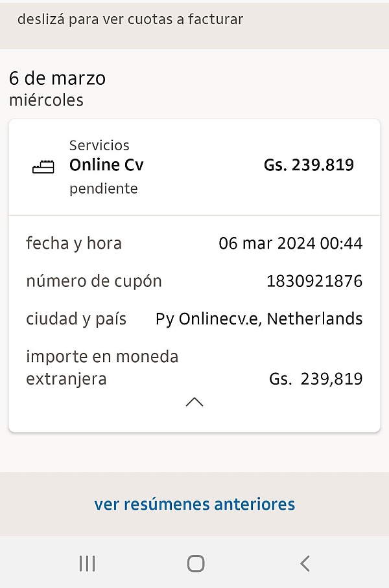
Task: Click the coupon number 1830921876
Action: (x=314, y=281)
